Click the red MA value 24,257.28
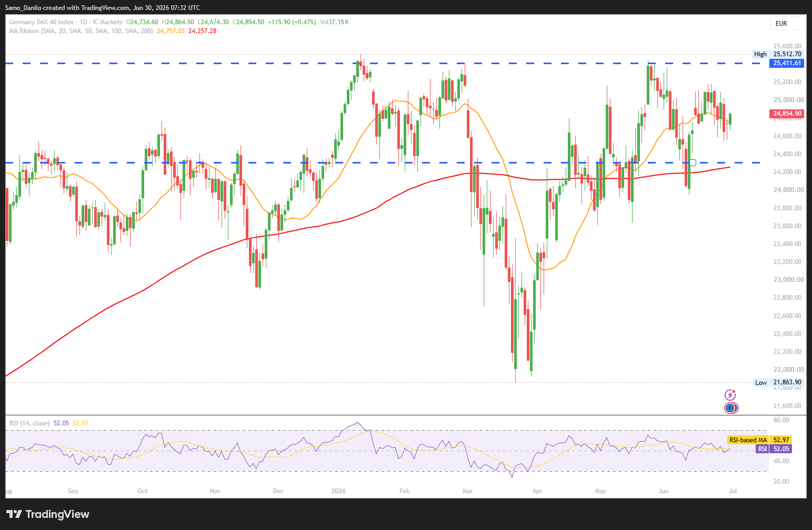The image size is (812, 530). (x=203, y=31)
